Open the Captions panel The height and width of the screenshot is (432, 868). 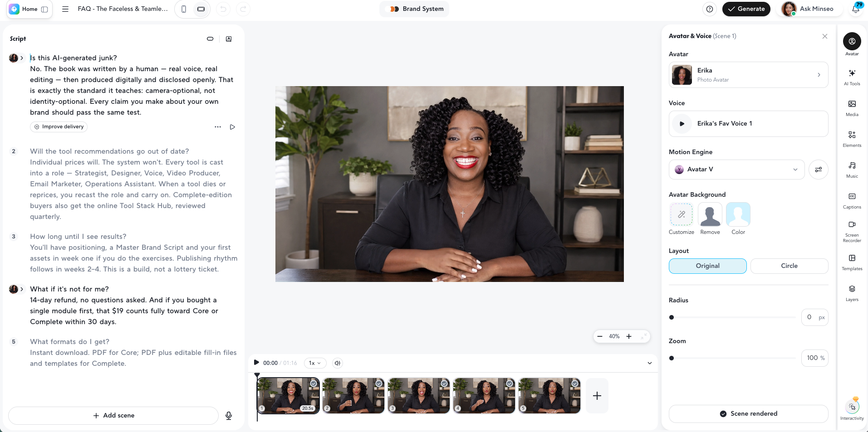(852, 200)
